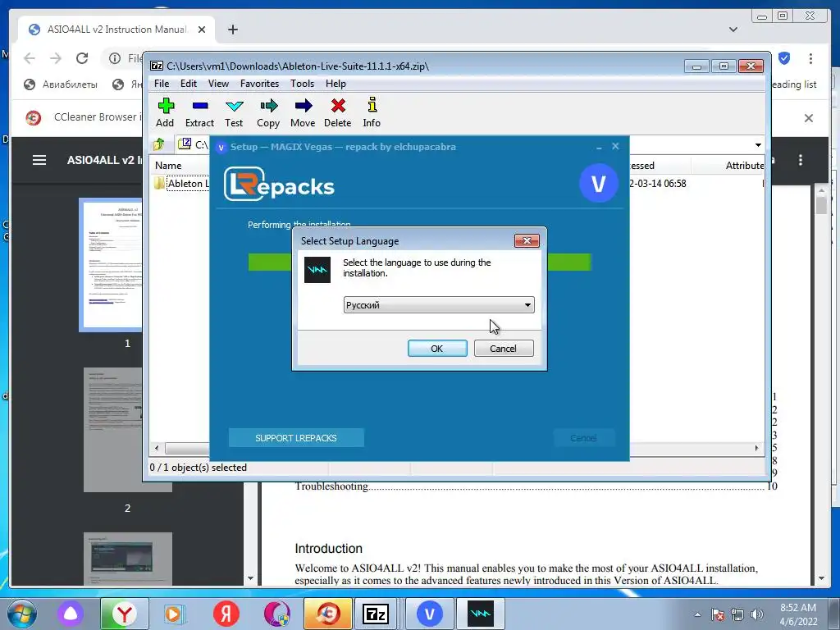
Task: Click Cancel in Select Setup Language dialog
Action: [x=504, y=348]
